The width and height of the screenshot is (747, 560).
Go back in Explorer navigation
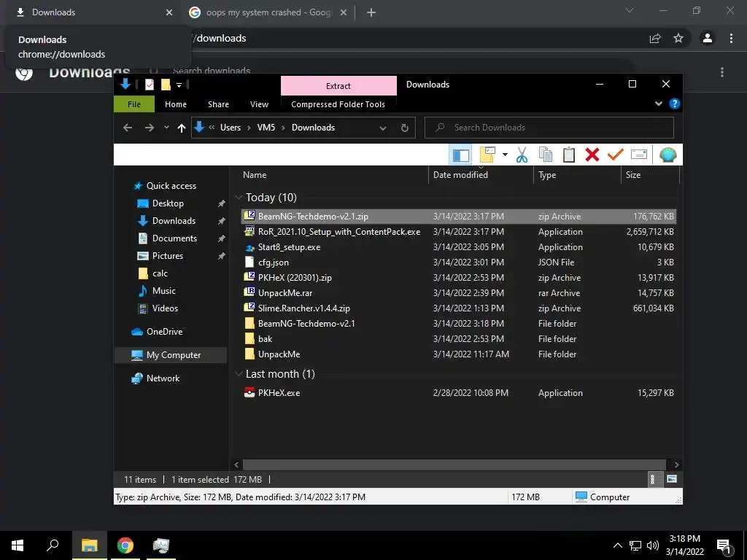[127, 128]
